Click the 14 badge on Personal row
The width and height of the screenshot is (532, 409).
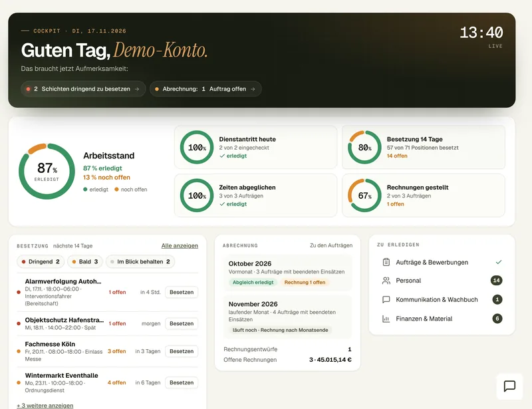(496, 281)
